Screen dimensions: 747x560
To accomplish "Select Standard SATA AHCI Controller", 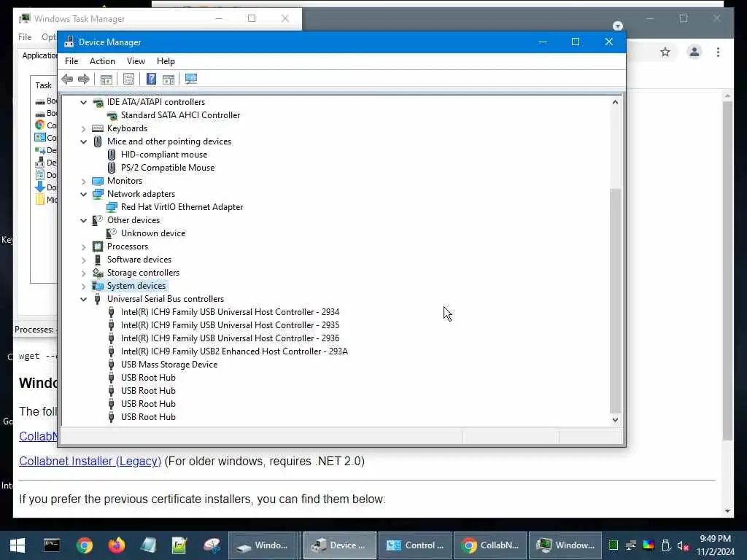I will (x=181, y=115).
